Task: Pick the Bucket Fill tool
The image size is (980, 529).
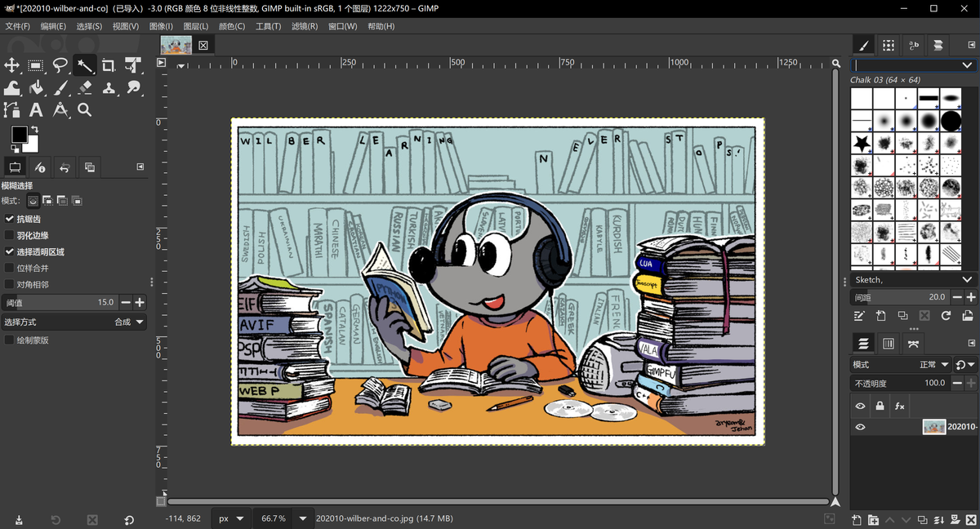Action: 36,87
